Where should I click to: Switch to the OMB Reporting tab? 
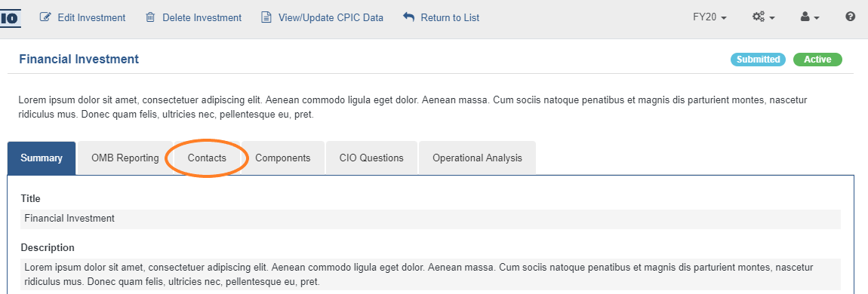click(125, 158)
